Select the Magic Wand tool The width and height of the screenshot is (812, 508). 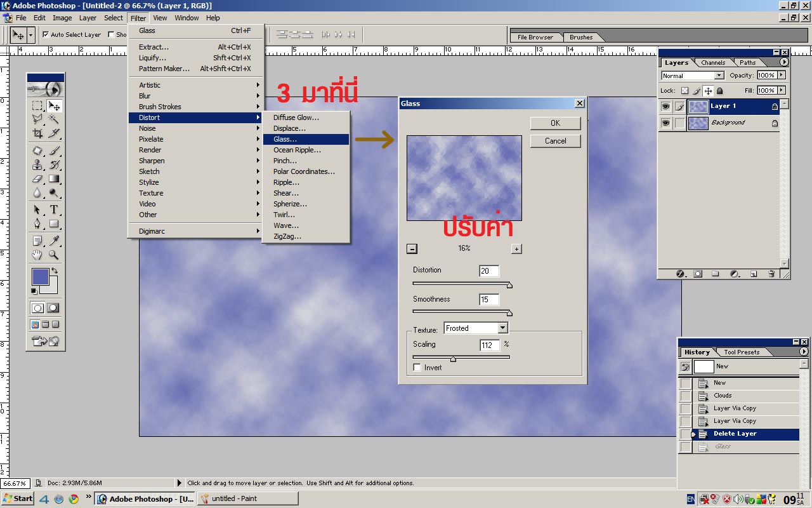[x=54, y=119]
